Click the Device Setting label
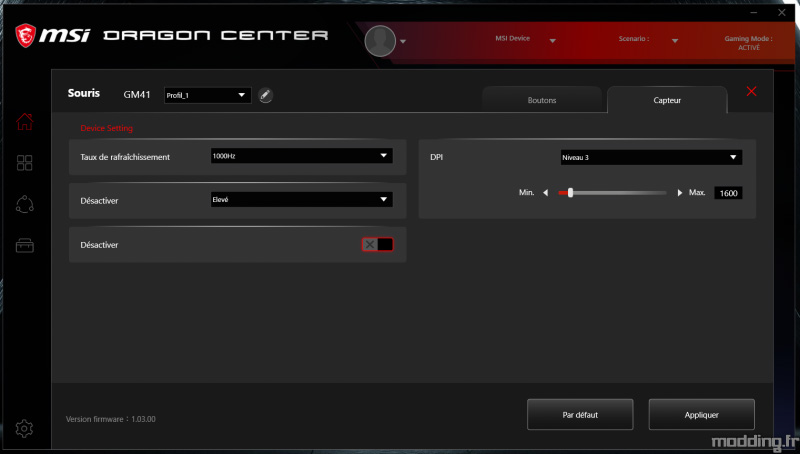Screen dimensions: 800x454 coord(107,128)
